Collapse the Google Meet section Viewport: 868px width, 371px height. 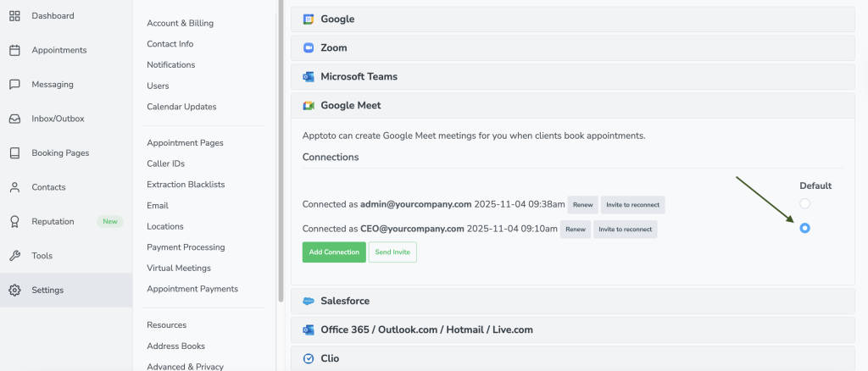(x=573, y=106)
